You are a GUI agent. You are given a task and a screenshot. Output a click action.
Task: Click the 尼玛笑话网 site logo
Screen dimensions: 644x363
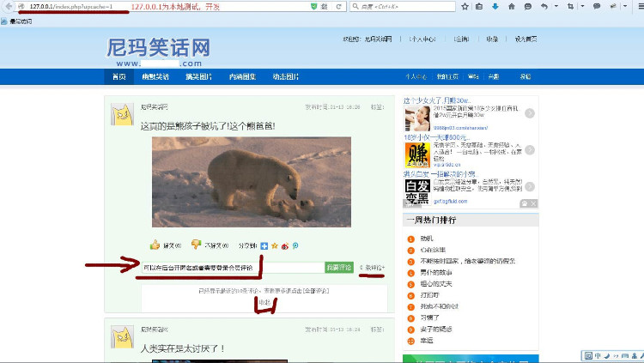(x=159, y=52)
